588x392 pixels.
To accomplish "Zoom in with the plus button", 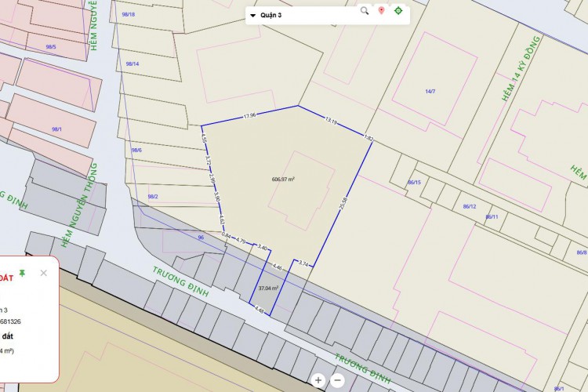I will pyautogui.click(x=318, y=380).
